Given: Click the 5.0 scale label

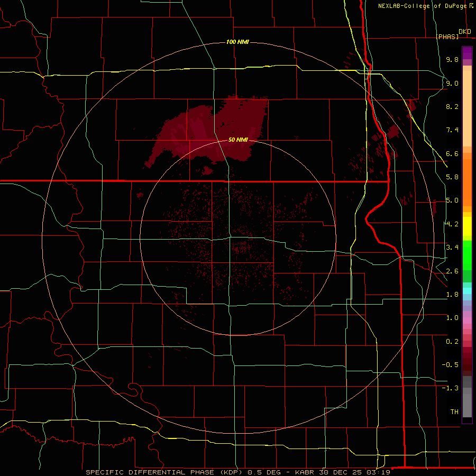Looking at the screenshot, I should 452,200.
